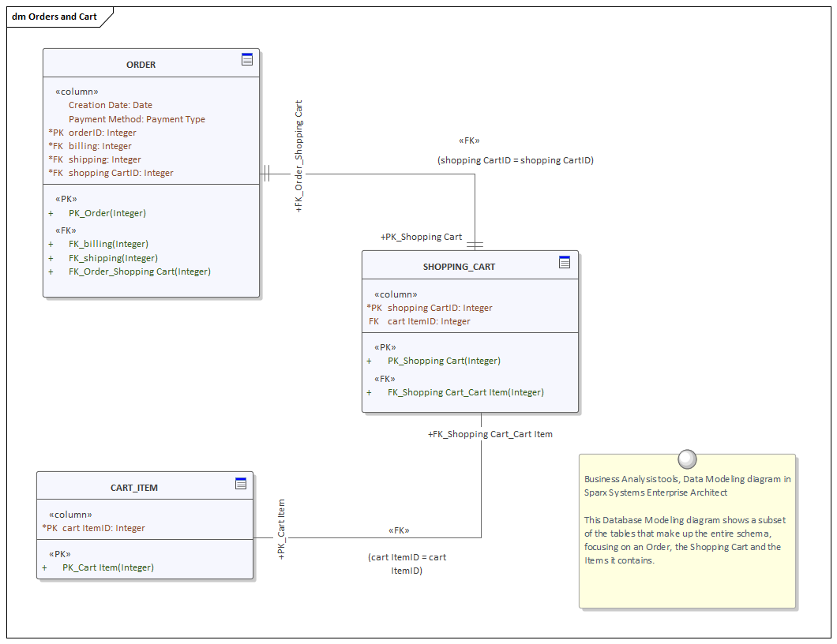Select the CART_ITEM entity header
This screenshot has height=644, width=837.
(x=134, y=487)
